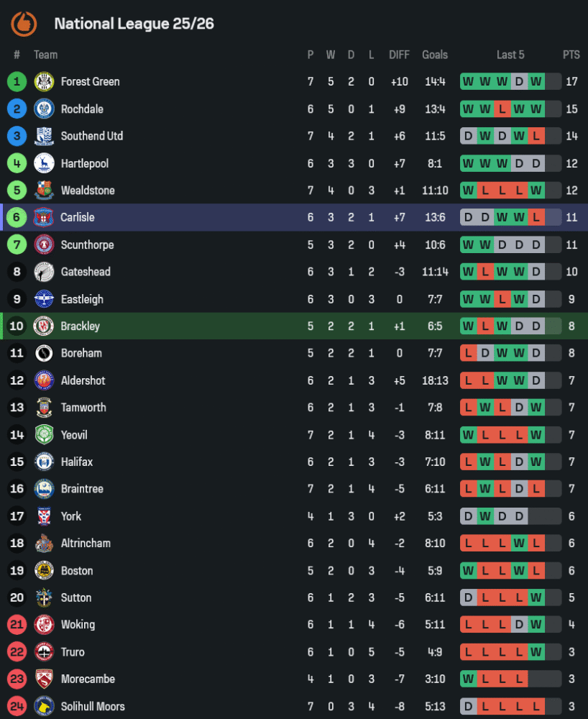Click Scunthorpe's first win result box
588x719 pixels.
coord(469,244)
